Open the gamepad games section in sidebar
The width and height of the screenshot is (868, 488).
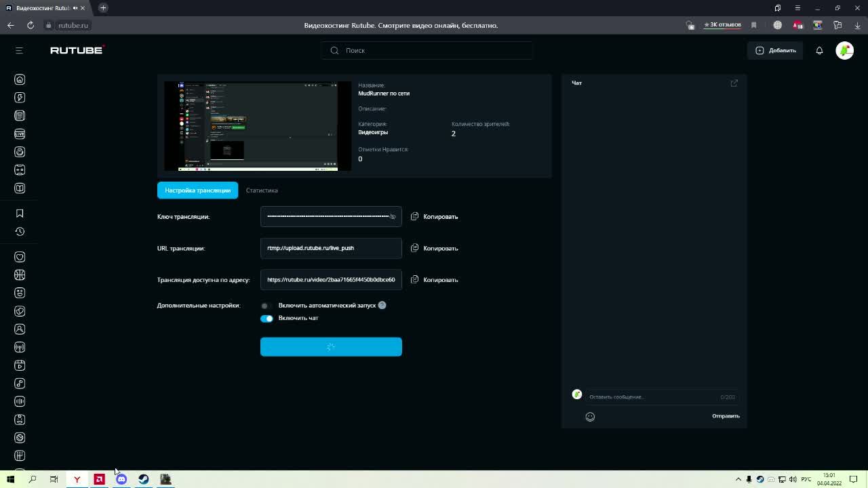[x=20, y=170]
